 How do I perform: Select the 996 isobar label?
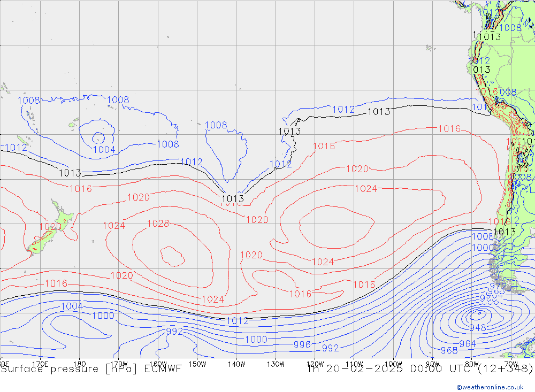[x=302, y=345]
